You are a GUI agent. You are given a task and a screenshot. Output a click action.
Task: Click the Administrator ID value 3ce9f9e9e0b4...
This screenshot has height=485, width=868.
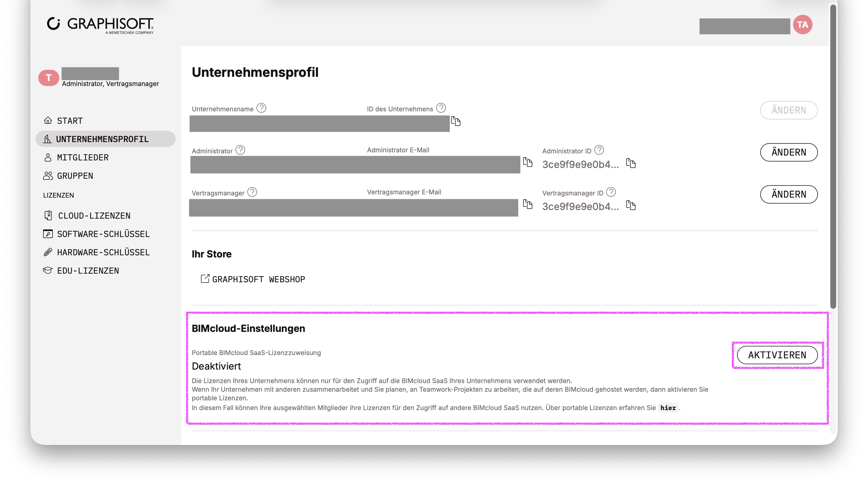[580, 164]
